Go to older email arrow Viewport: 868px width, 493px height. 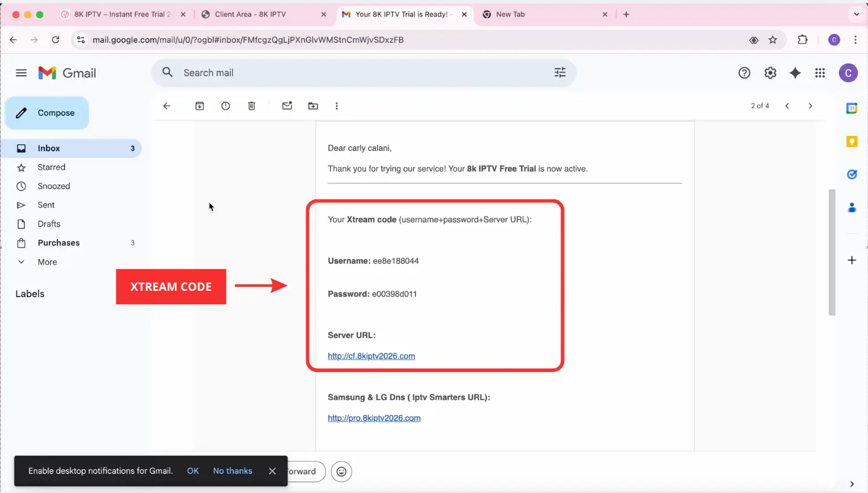click(810, 106)
